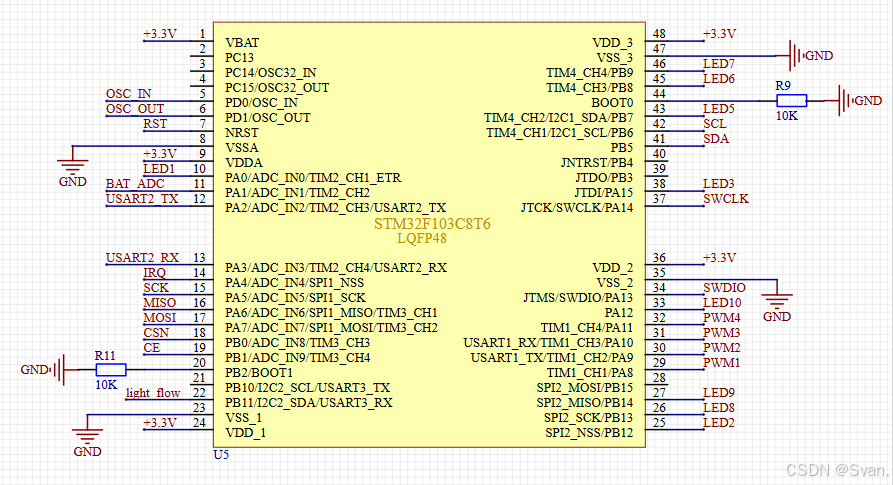The height and width of the screenshot is (485, 893).
Task: Click the PB5 pin name
Action: (622, 147)
